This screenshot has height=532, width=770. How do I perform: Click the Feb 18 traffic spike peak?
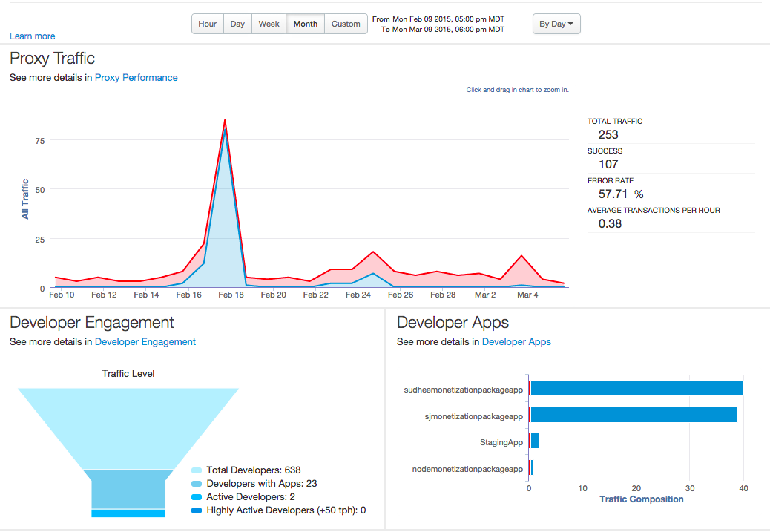click(225, 121)
